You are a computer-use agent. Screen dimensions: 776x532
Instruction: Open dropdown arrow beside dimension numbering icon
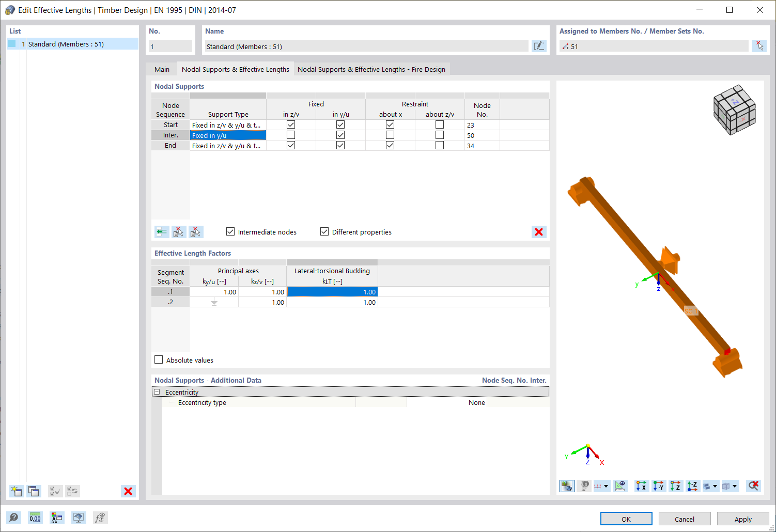pyautogui.click(x=607, y=486)
